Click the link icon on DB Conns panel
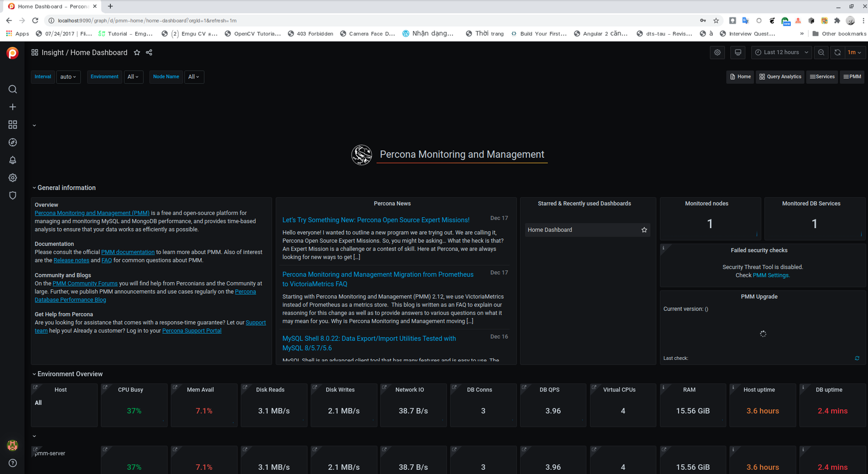 click(x=455, y=387)
